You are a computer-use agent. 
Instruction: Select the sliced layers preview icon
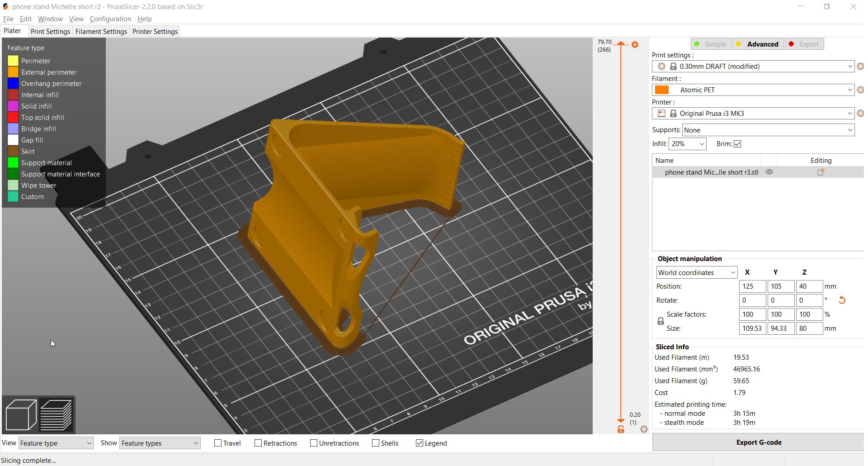[x=56, y=414]
